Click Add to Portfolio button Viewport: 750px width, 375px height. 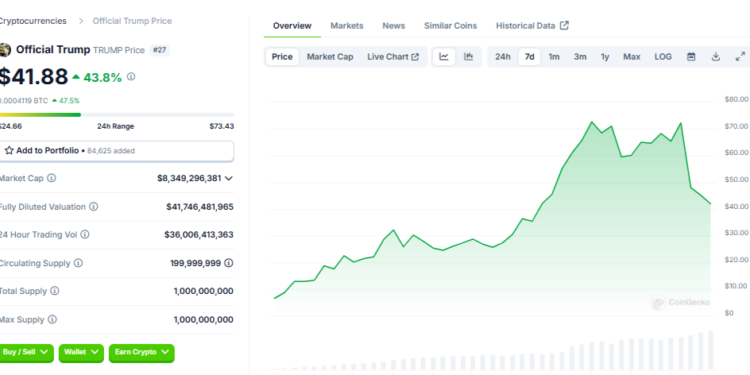coord(117,151)
